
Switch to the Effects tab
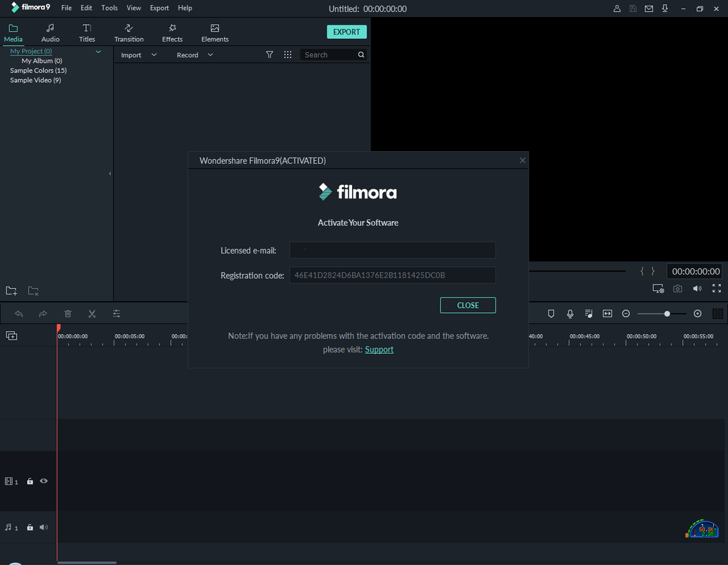pos(172,33)
